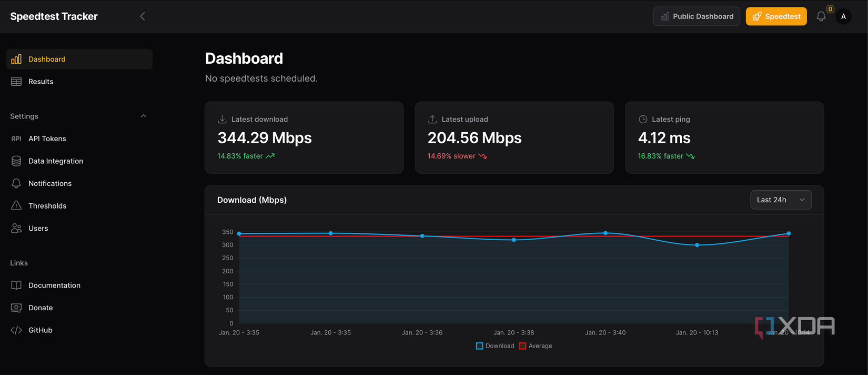Click the notifications bell icon in header
This screenshot has height=375, width=868.
click(821, 17)
